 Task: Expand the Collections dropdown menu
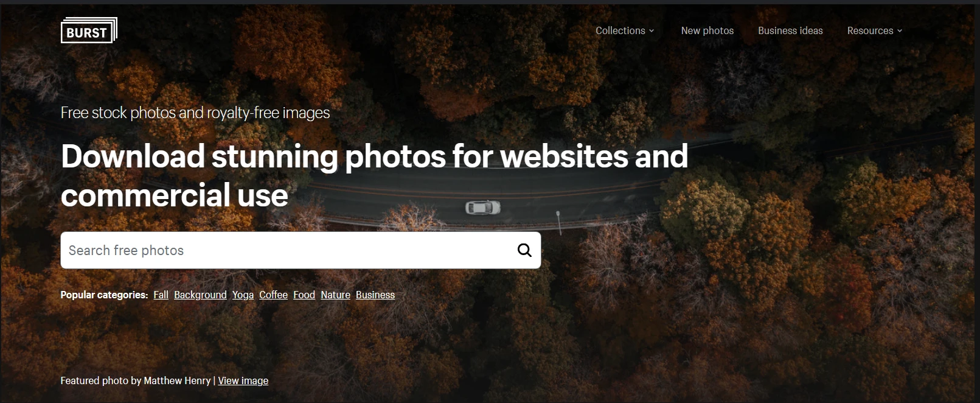[x=625, y=30]
